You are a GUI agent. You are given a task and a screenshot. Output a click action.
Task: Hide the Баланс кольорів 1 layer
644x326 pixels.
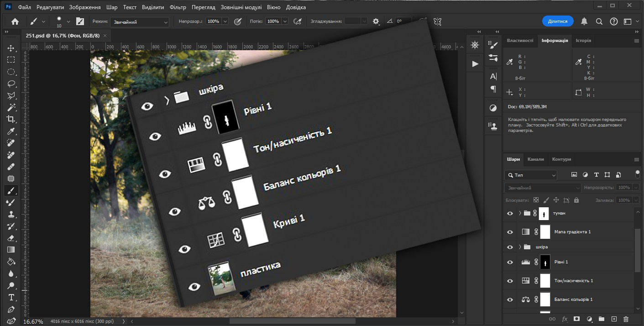pyautogui.click(x=510, y=300)
